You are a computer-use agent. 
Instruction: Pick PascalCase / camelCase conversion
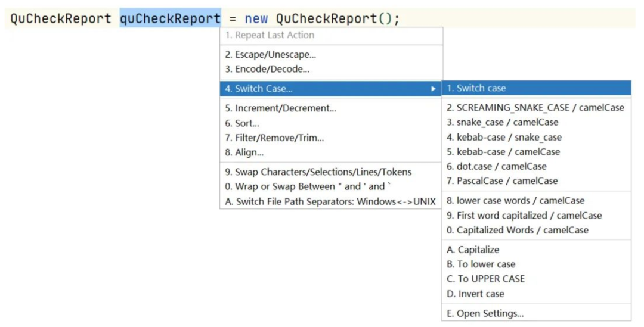coord(502,180)
